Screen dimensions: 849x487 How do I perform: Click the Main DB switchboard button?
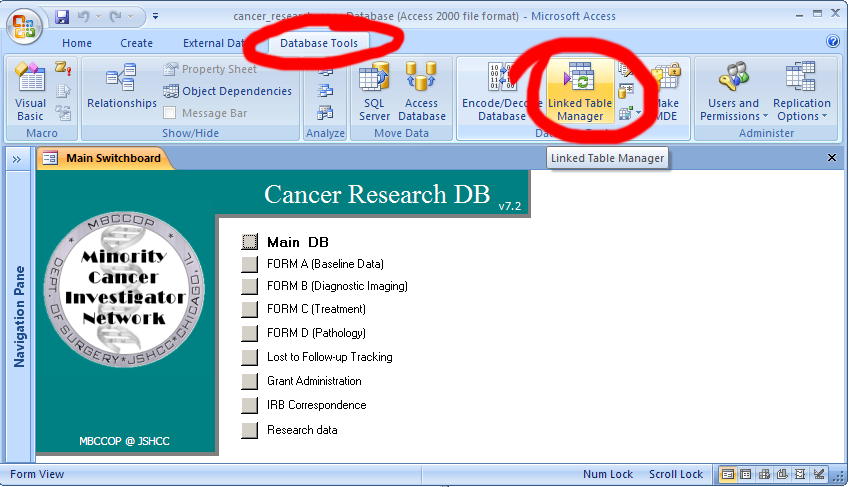tap(250, 242)
